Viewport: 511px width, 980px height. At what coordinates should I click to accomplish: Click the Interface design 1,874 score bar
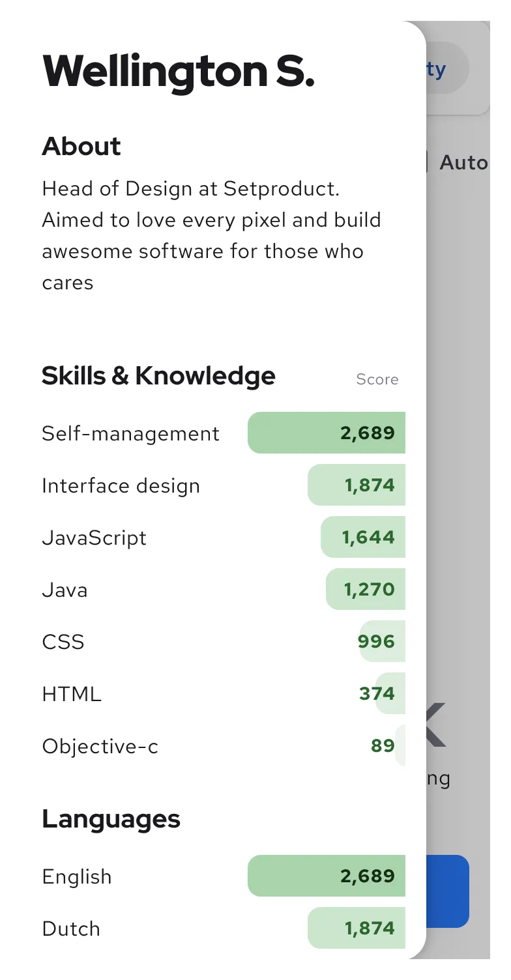357,485
